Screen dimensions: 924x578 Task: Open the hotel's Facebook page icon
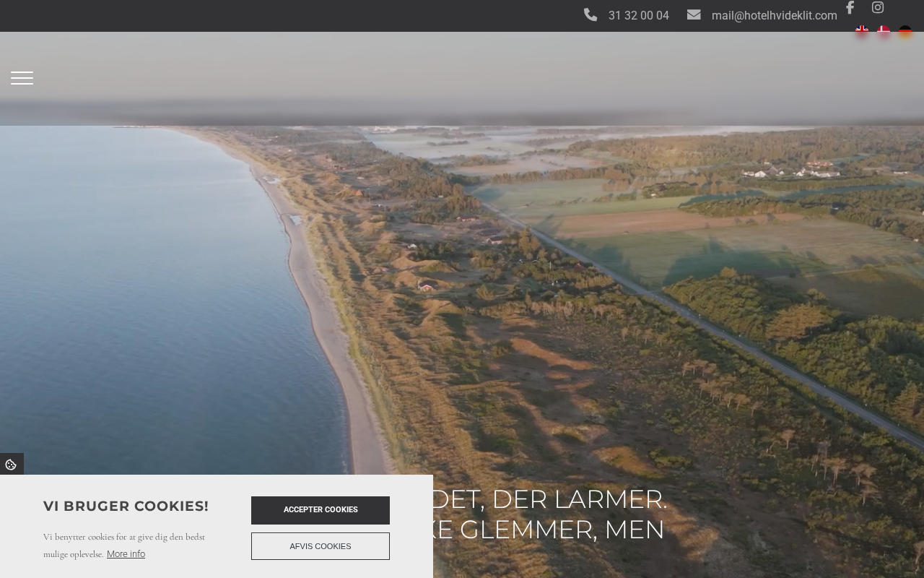click(850, 8)
